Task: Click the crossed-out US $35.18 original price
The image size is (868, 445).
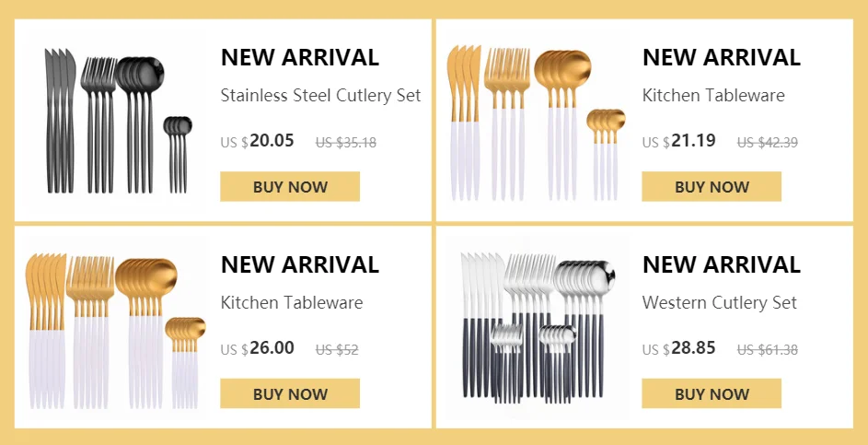Action: (x=346, y=143)
